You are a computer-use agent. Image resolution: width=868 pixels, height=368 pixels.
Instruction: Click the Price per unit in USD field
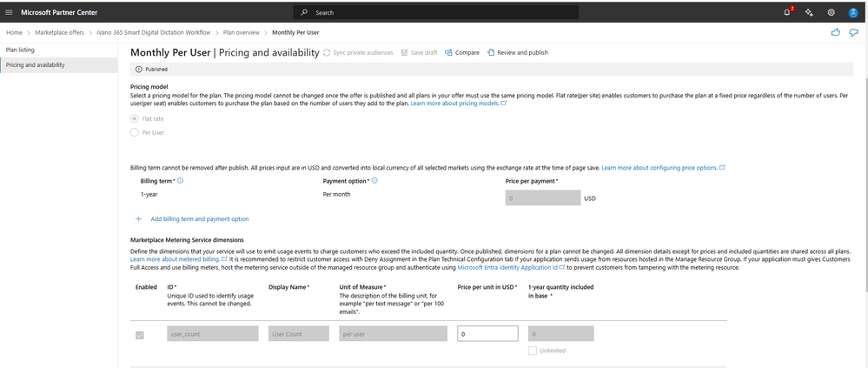tap(487, 334)
